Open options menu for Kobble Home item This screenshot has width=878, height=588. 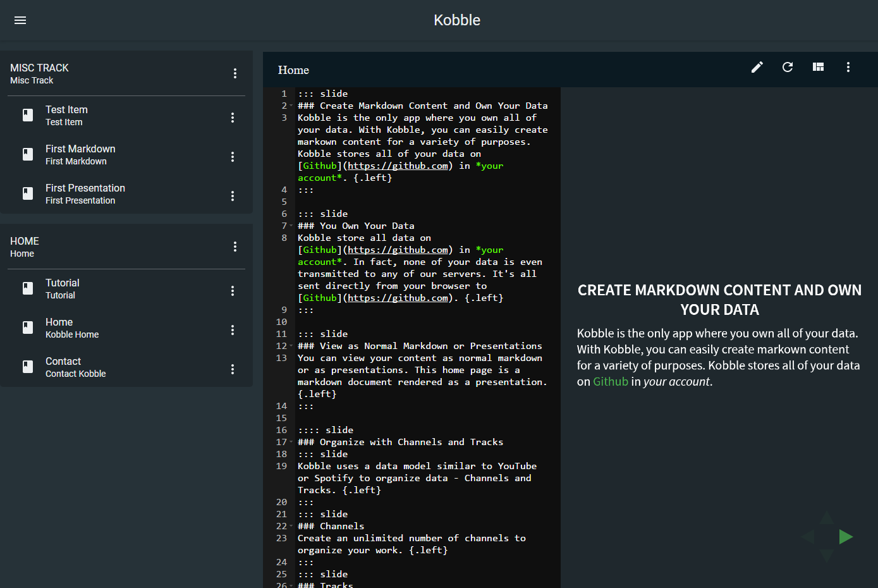pyautogui.click(x=233, y=330)
